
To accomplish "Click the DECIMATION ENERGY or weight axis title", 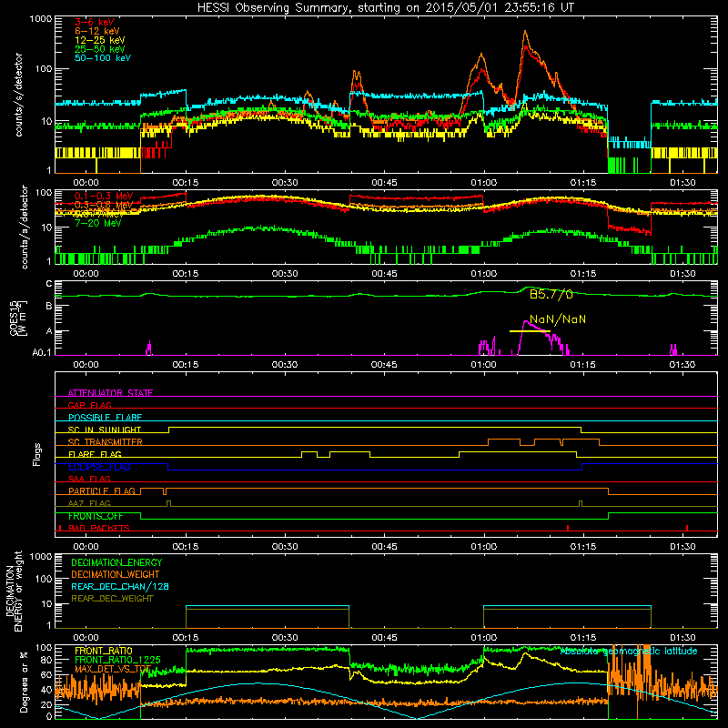I will [x=14, y=591].
